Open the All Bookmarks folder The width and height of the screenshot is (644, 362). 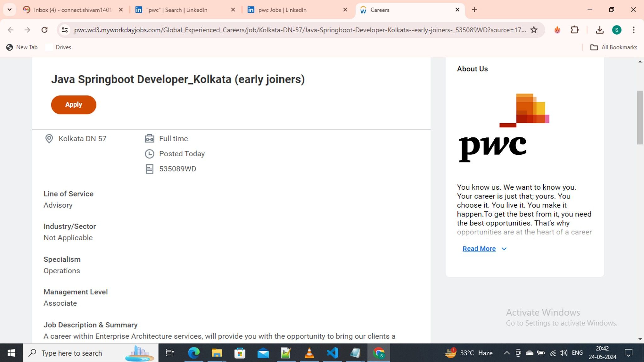613,47
